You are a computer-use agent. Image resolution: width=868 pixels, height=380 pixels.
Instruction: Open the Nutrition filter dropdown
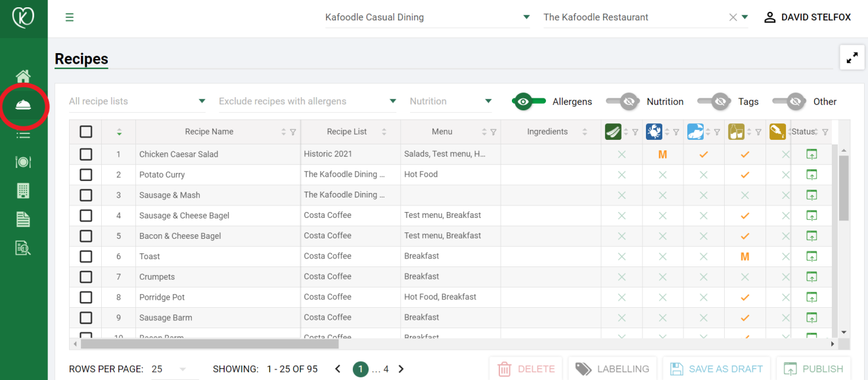pos(451,101)
